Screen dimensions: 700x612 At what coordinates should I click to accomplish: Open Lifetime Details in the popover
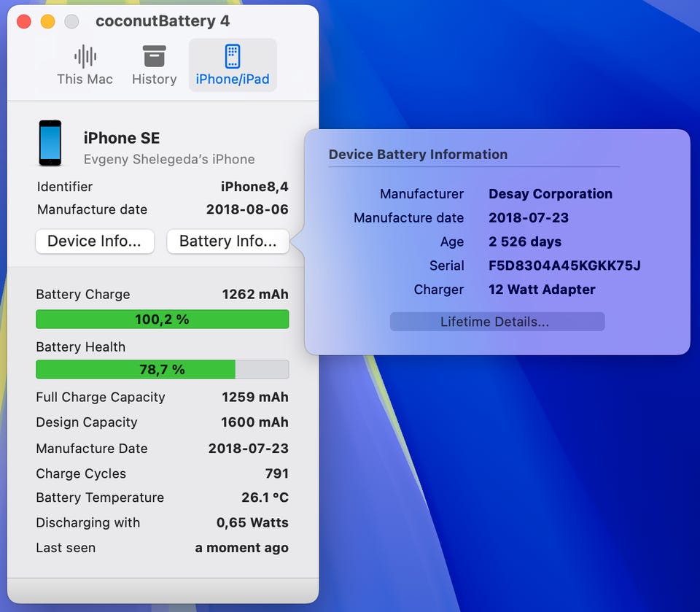(497, 322)
